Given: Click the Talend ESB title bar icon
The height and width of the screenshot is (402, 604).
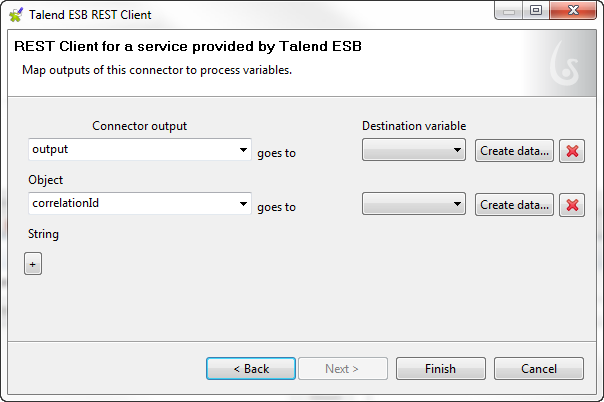Looking at the screenshot, I should click(x=16, y=14).
